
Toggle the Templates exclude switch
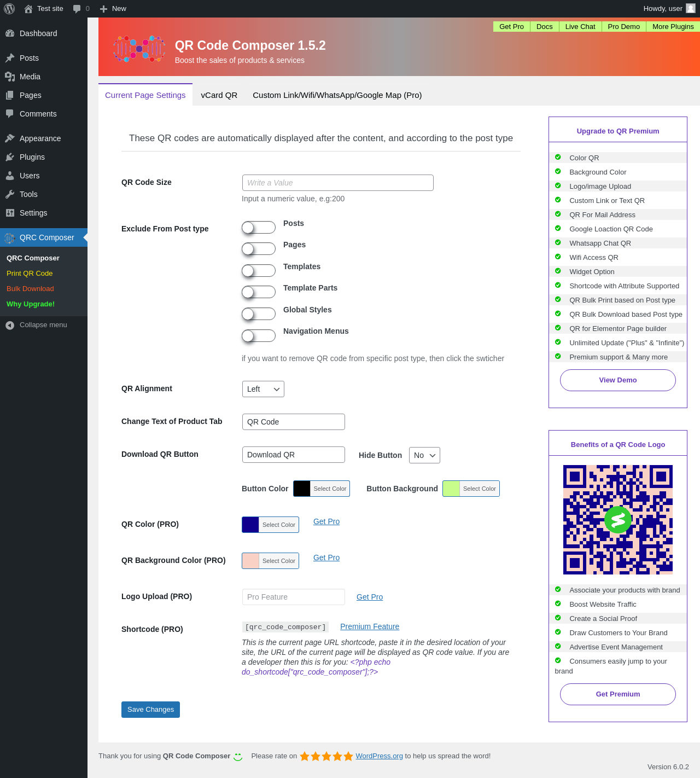click(x=259, y=271)
